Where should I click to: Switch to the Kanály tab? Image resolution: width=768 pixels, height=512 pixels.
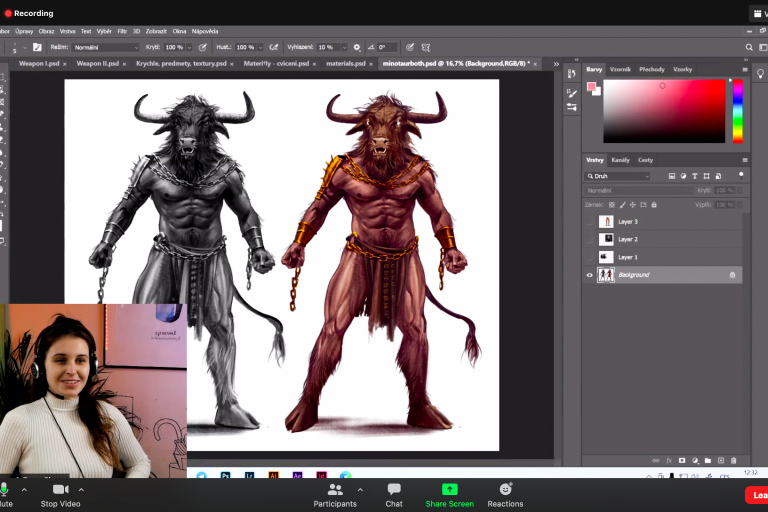tap(620, 160)
